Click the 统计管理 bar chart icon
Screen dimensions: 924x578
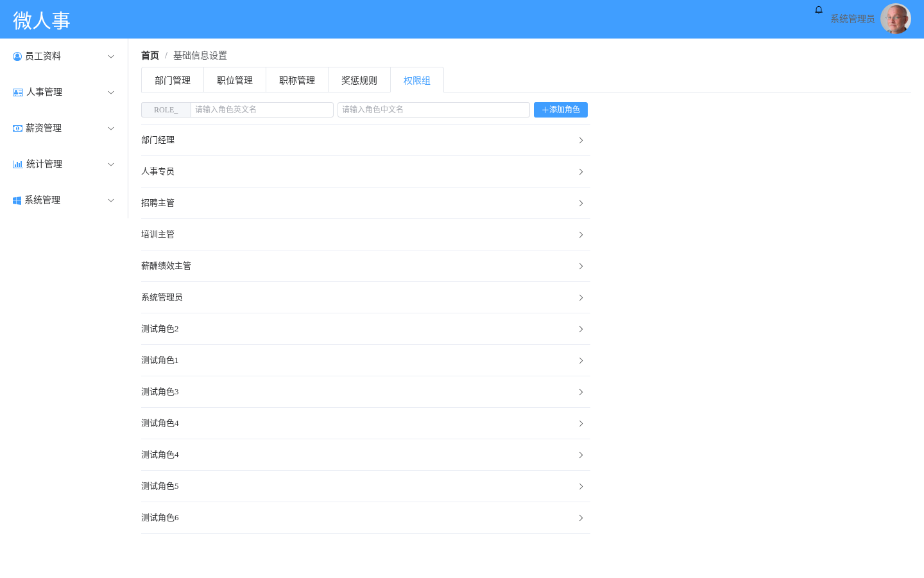[18, 164]
